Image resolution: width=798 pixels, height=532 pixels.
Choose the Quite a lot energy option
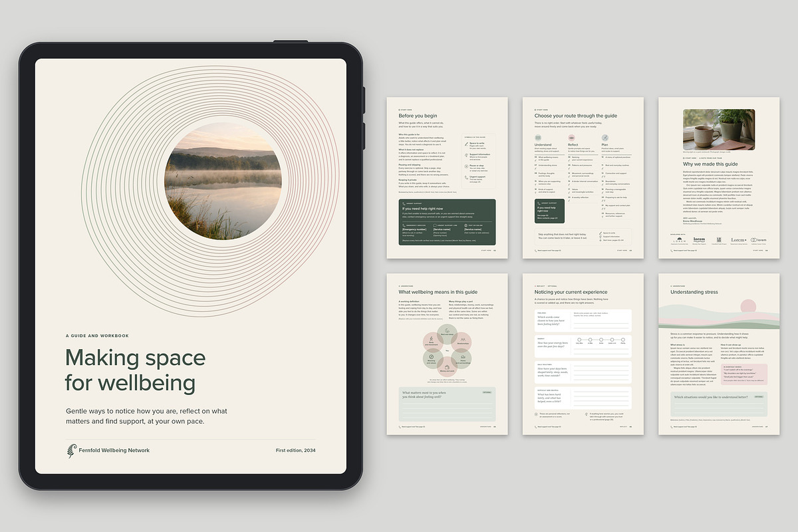[x=612, y=340]
